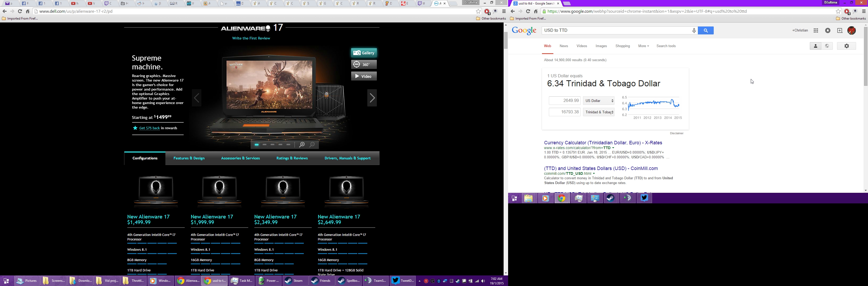Open Chrome menu in the Dell window
868x286 pixels.
pos(504,11)
